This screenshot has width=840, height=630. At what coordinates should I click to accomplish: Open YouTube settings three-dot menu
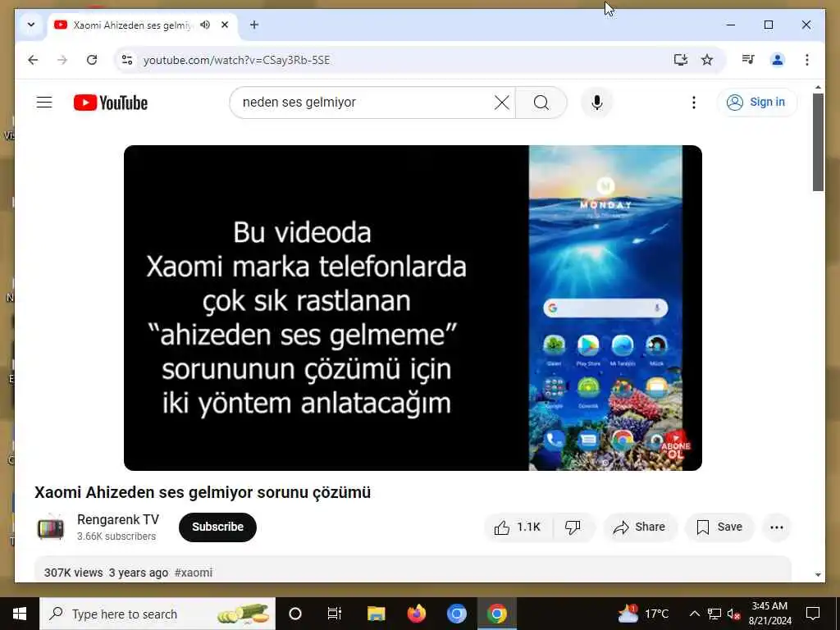click(694, 103)
